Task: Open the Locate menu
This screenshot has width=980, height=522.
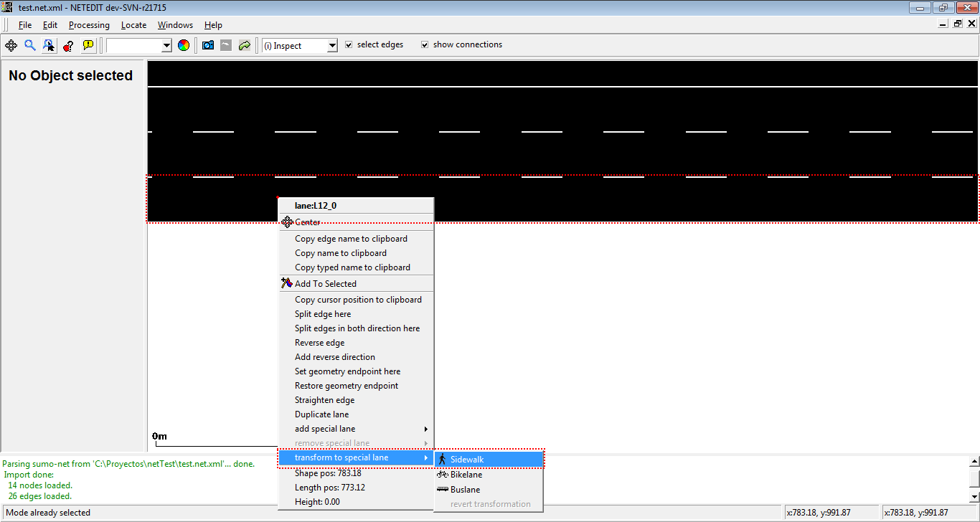Action: (133, 25)
